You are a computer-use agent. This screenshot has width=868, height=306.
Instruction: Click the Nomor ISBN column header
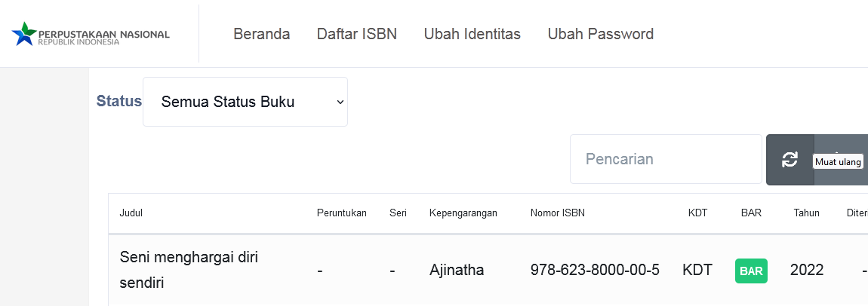(558, 213)
